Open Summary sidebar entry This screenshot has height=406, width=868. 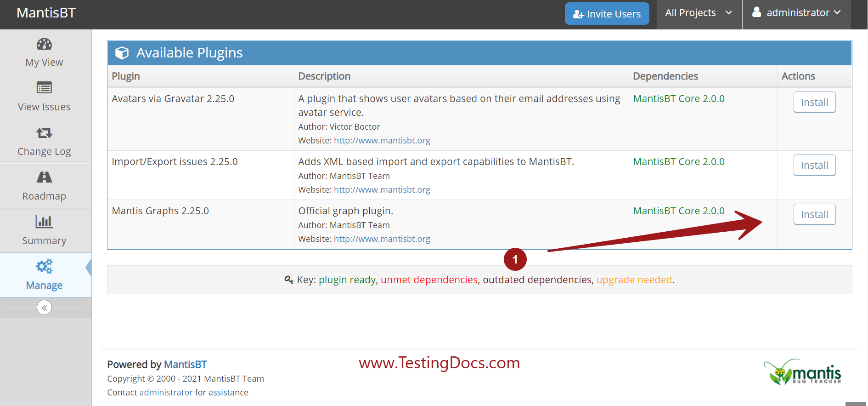pyautogui.click(x=44, y=240)
